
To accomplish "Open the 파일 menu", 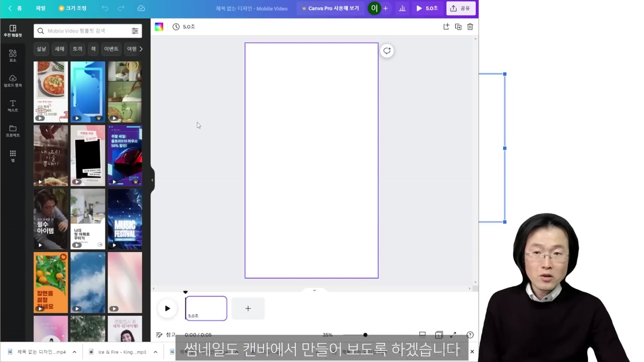I will (41, 8).
